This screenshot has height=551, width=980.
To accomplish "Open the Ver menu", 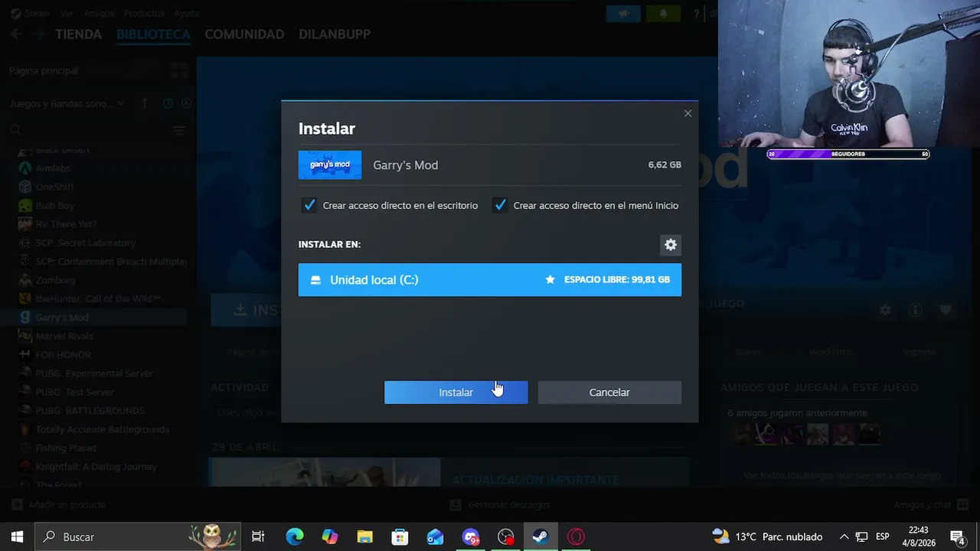I will pyautogui.click(x=67, y=13).
